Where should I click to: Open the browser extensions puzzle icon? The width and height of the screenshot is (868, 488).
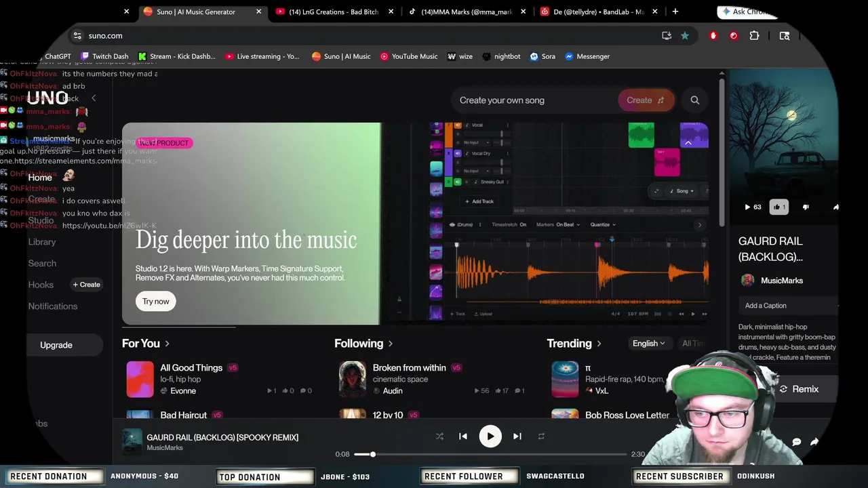[x=754, y=36]
